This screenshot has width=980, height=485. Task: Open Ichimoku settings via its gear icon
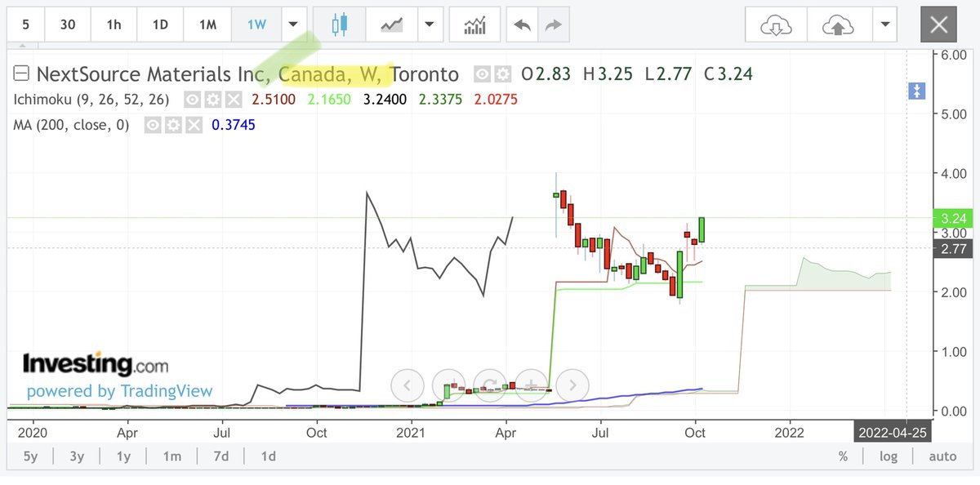point(213,99)
